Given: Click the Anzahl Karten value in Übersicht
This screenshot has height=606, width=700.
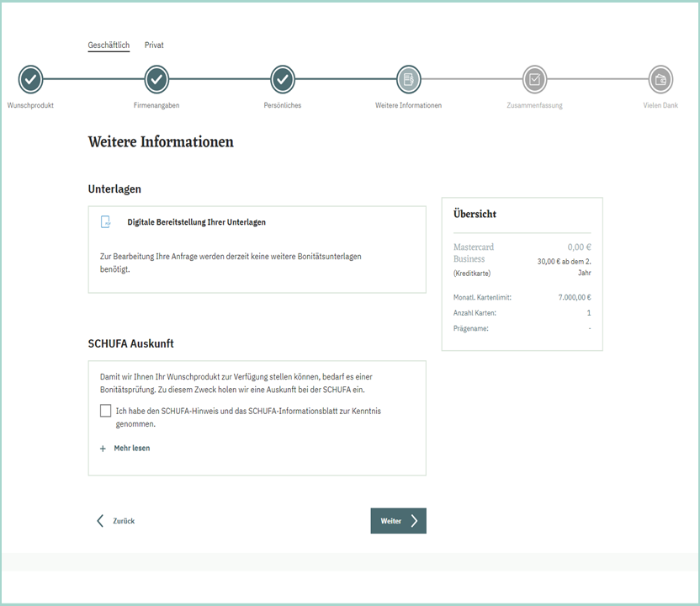Looking at the screenshot, I should [588, 313].
